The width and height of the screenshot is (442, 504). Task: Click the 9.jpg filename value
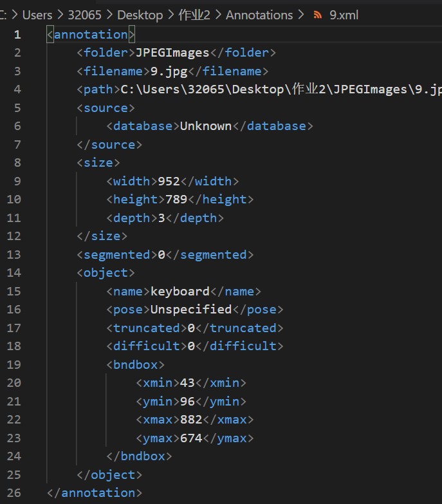click(x=169, y=71)
